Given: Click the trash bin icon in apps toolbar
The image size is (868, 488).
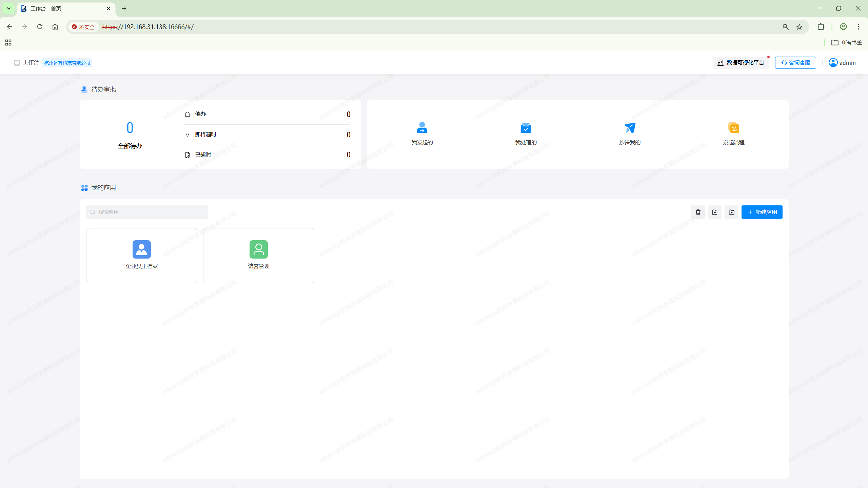Looking at the screenshot, I should [698, 212].
